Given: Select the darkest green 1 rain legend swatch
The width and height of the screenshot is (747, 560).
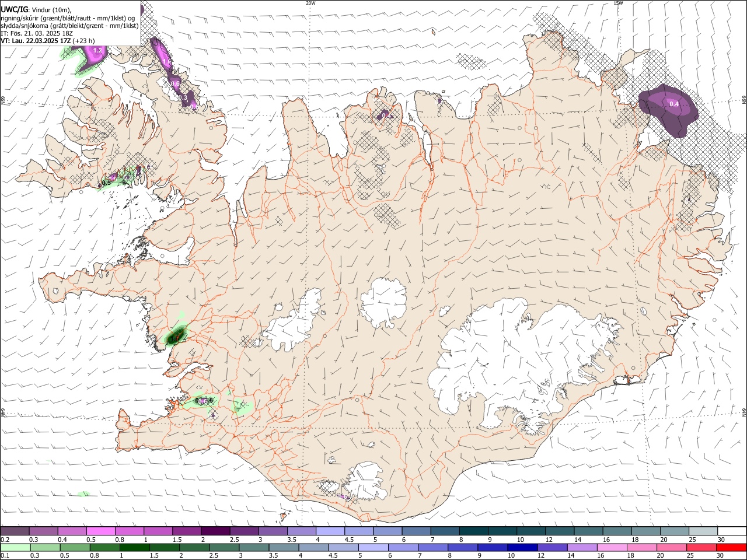Looking at the screenshot, I should click(x=134, y=547).
